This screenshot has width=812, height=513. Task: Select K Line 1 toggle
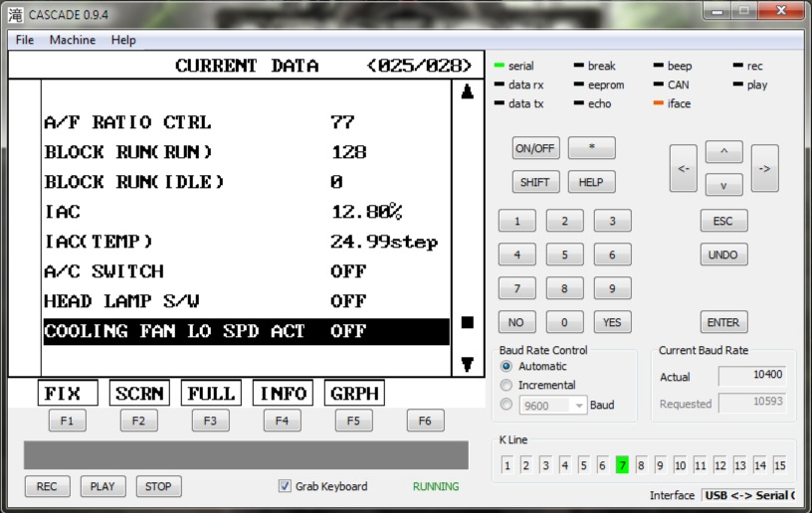pyautogui.click(x=507, y=465)
